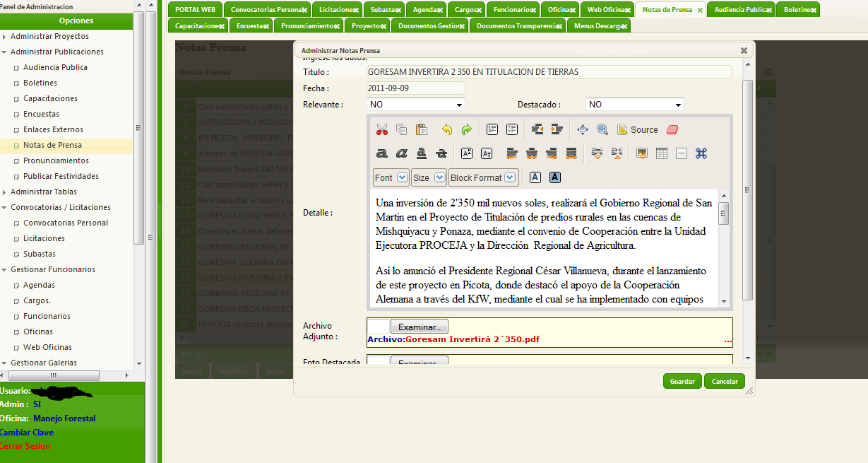
Task: Insert a numbered list in the editor
Action: pyautogui.click(x=492, y=129)
